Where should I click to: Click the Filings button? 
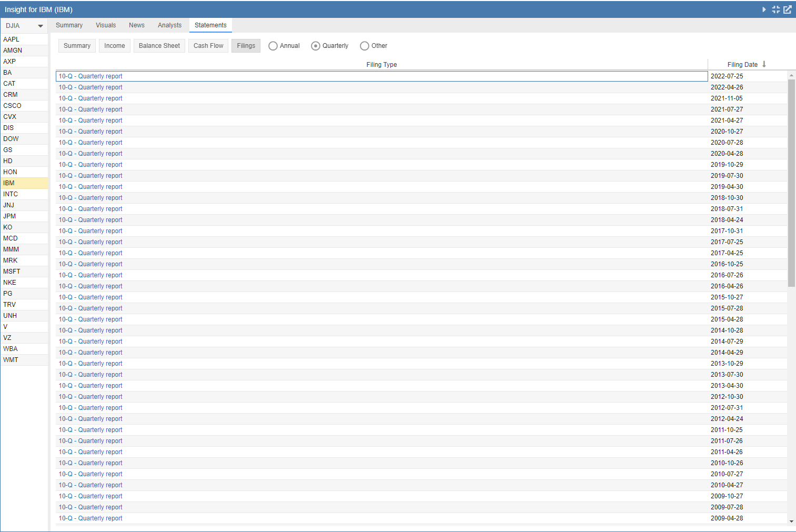pyautogui.click(x=246, y=46)
